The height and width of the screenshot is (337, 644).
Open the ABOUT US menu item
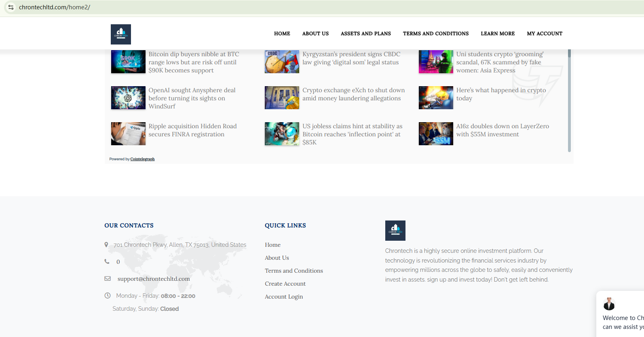coord(315,34)
